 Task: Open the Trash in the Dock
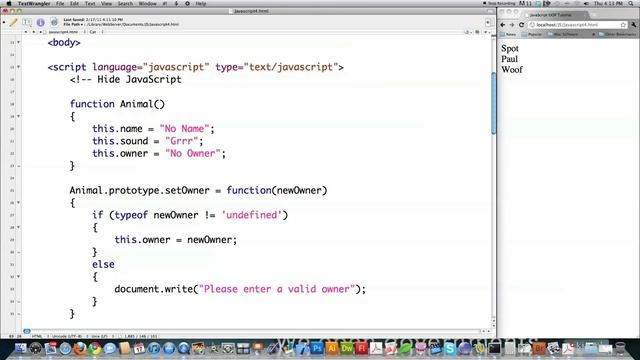click(x=620, y=349)
